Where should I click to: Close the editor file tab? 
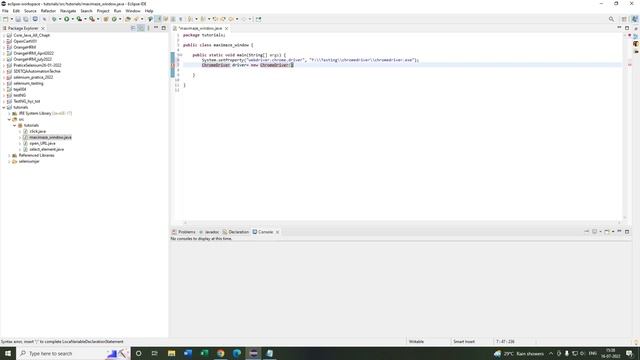coord(227,28)
